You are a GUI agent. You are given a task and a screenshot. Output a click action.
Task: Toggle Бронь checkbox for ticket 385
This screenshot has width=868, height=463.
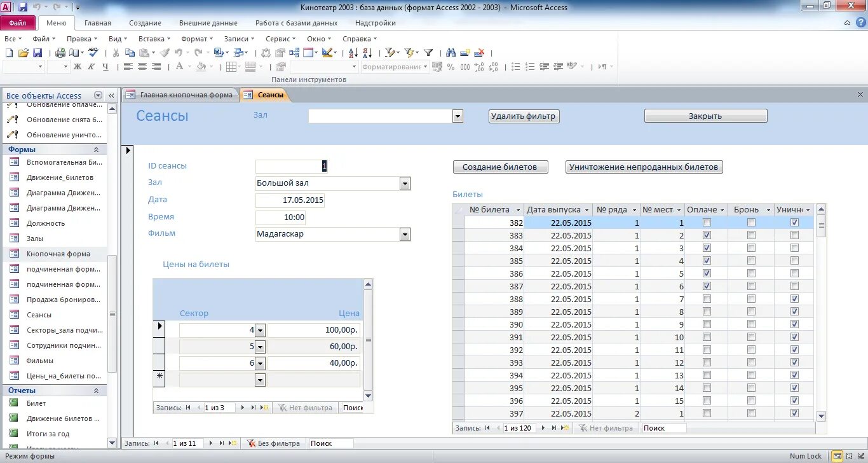point(751,261)
